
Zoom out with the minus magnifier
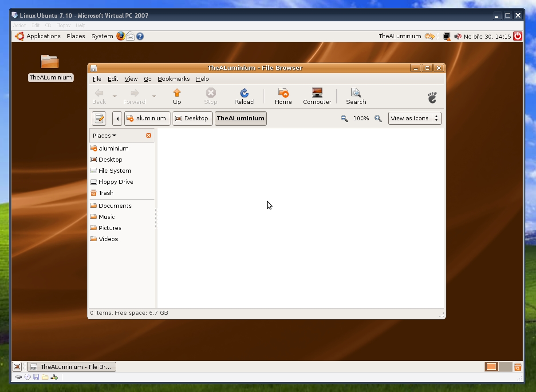pos(344,119)
